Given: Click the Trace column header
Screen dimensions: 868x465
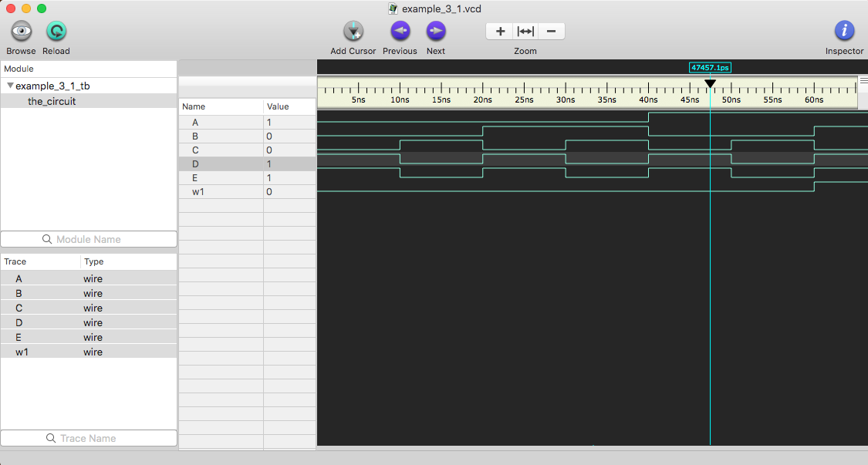Looking at the screenshot, I should pyautogui.click(x=40, y=261).
